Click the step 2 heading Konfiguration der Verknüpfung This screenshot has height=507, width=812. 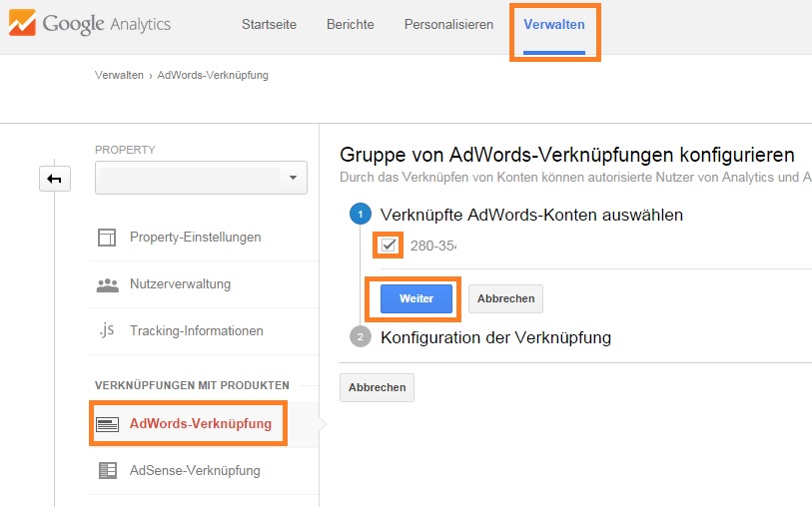click(x=496, y=337)
